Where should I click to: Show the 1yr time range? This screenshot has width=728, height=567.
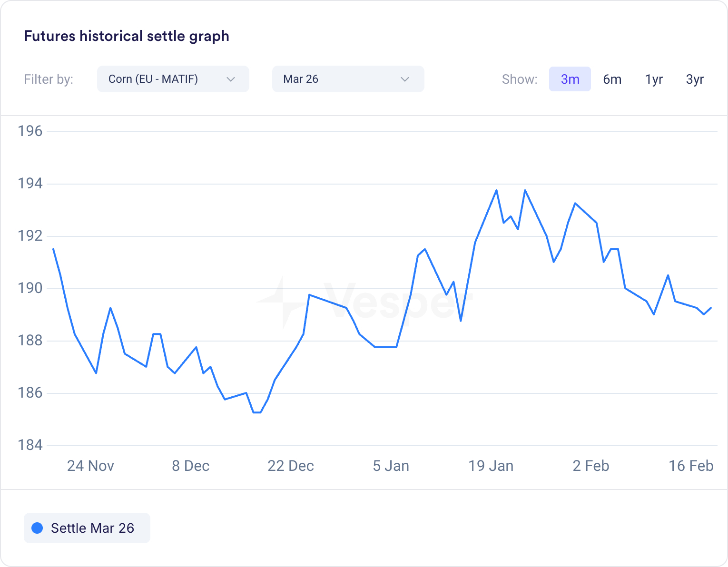pyautogui.click(x=654, y=79)
